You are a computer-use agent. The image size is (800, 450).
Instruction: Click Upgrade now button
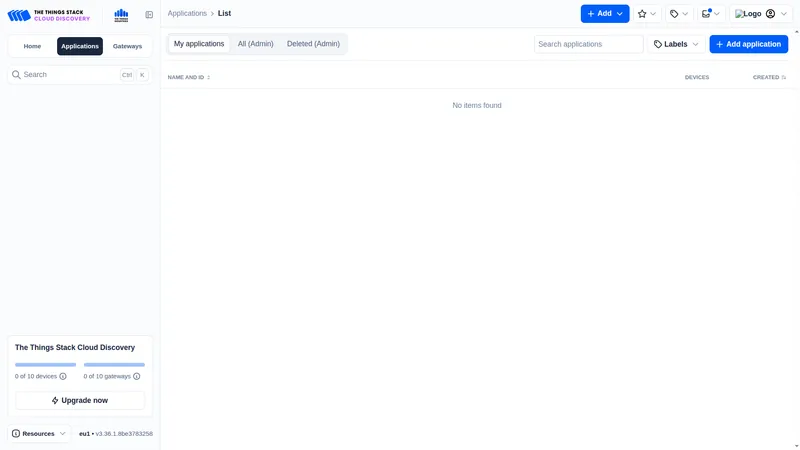[x=80, y=401]
